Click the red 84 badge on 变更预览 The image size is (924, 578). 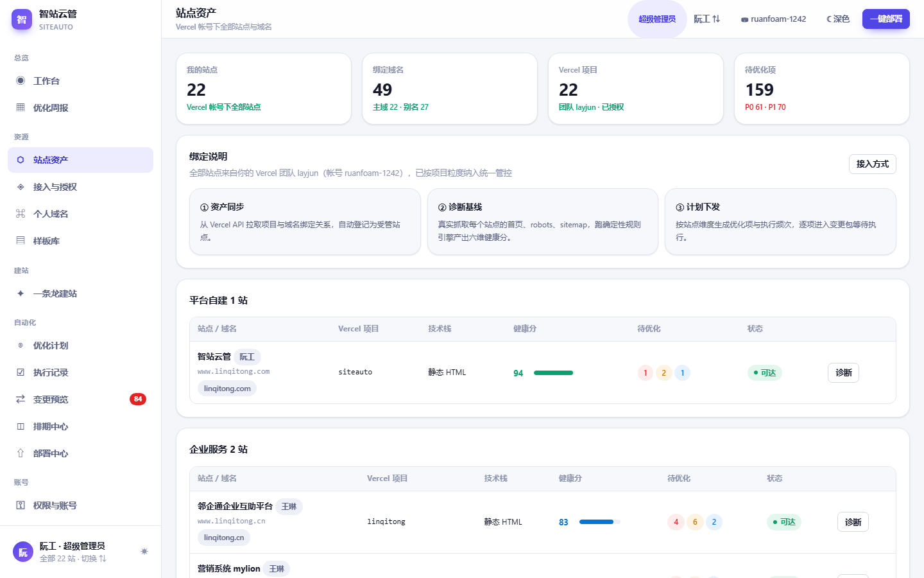pos(138,399)
